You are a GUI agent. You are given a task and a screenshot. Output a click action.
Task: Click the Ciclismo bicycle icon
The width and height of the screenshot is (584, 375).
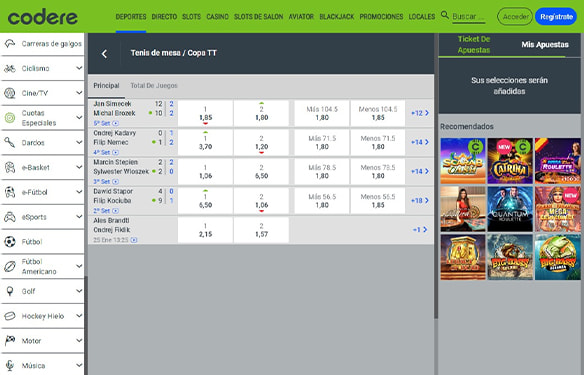10,69
